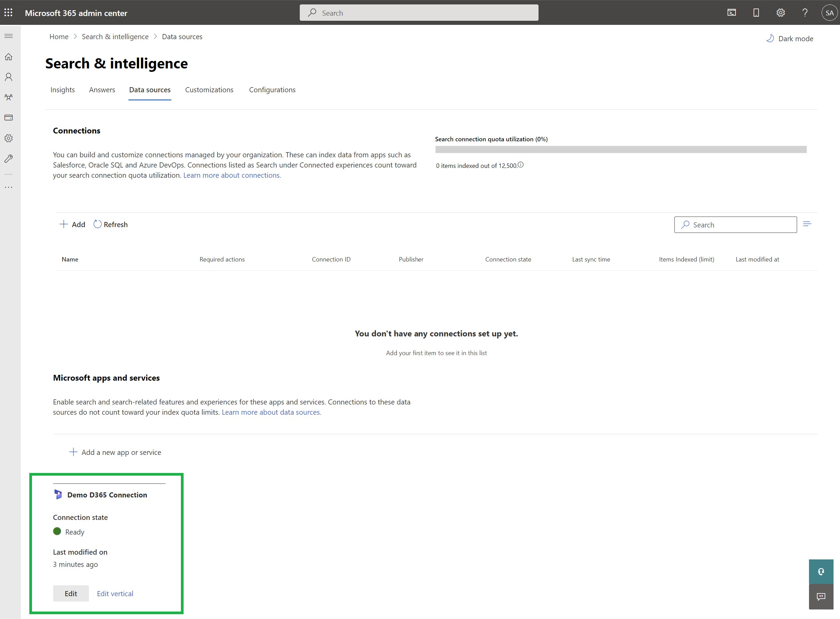Open Learn more about connections link

click(232, 175)
